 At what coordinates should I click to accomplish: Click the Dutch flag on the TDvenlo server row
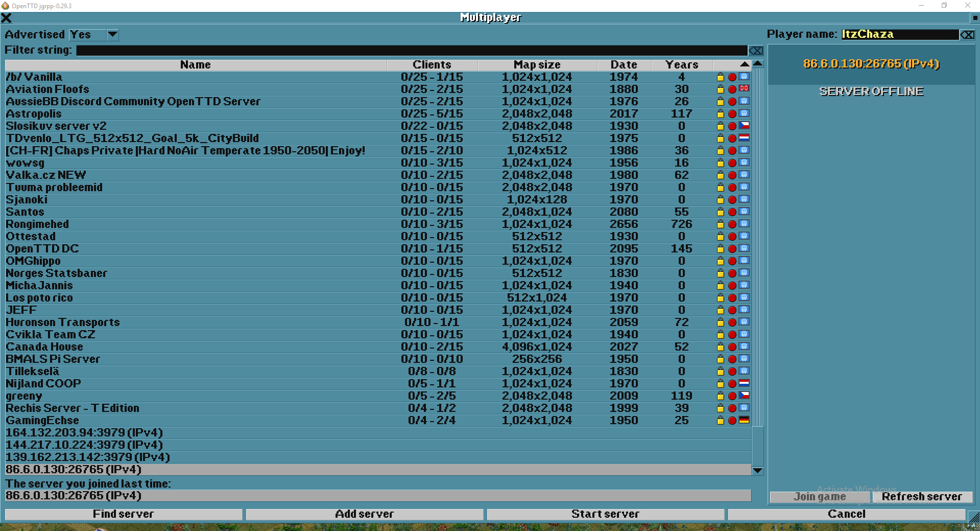pos(745,138)
